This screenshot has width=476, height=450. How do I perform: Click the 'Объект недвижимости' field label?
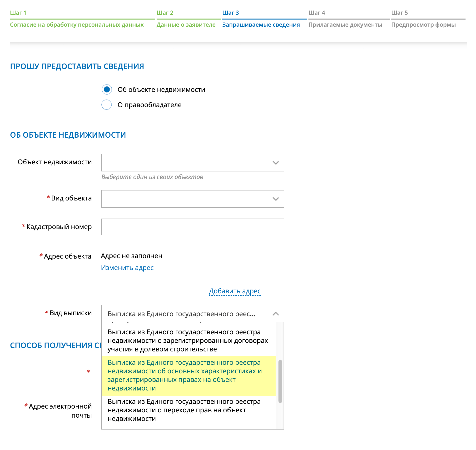click(x=55, y=162)
